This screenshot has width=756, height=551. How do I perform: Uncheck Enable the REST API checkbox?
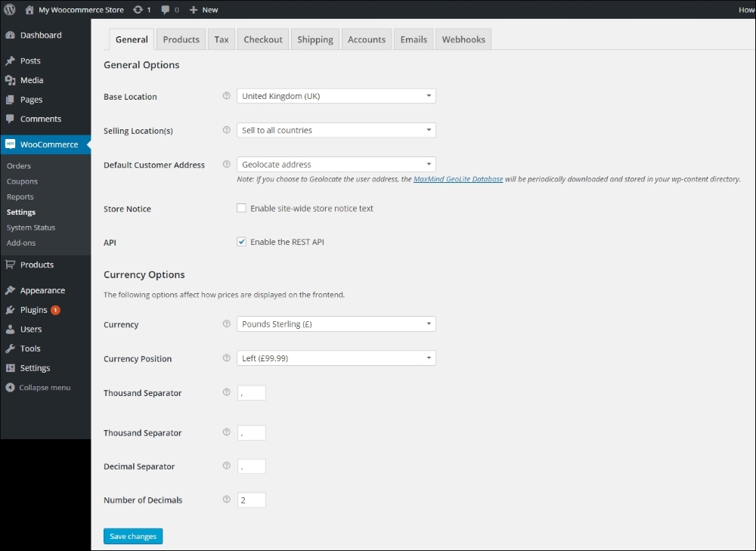click(242, 242)
